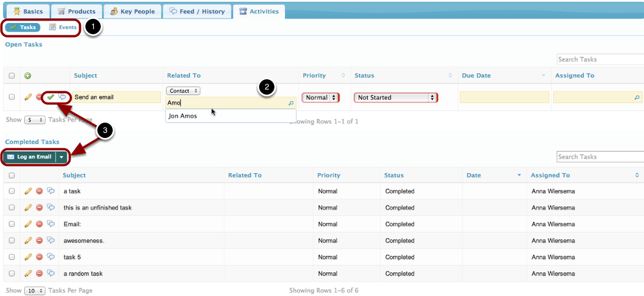Viewport: 644px width, 296px height.
Task: Click the Log an Email button
Action: tap(30, 157)
